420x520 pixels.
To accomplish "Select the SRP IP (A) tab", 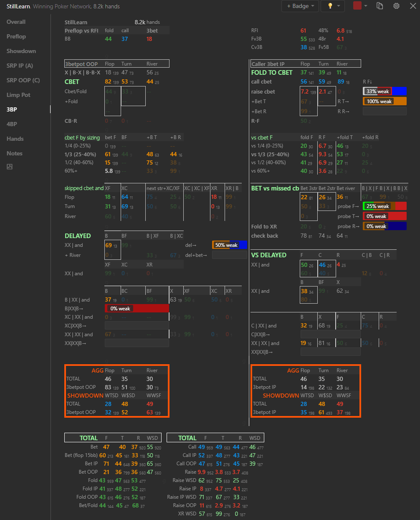I will pyautogui.click(x=20, y=66).
